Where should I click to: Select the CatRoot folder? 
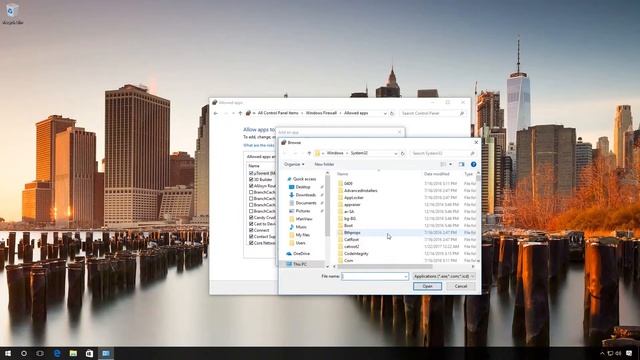click(351, 240)
